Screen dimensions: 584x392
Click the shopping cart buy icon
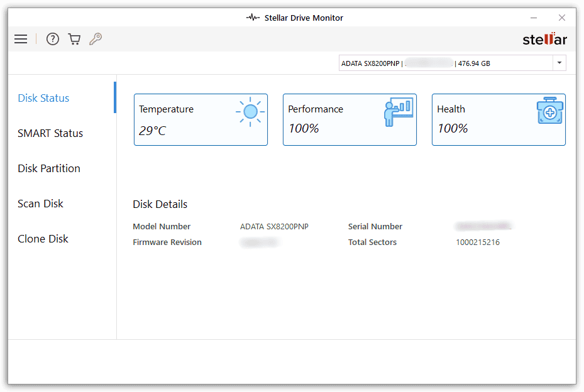click(x=74, y=39)
